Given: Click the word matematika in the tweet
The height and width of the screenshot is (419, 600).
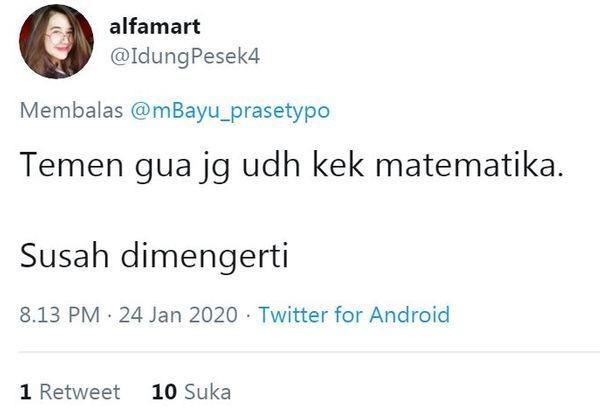Looking at the screenshot, I should 470,165.
